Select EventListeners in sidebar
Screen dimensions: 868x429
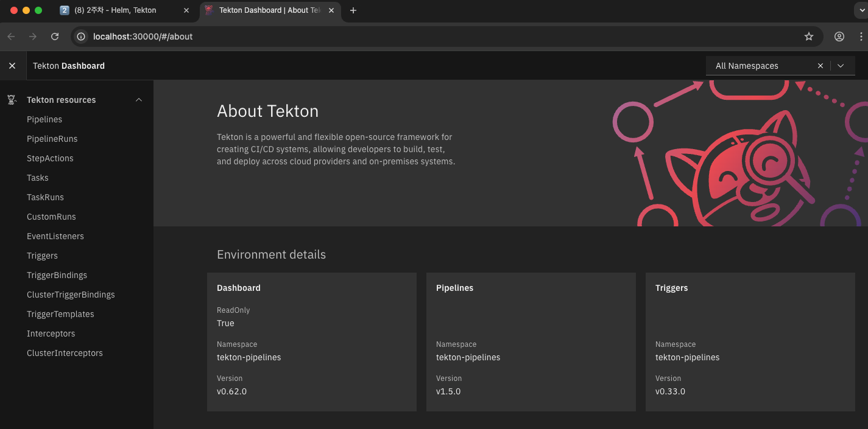point(55,236)
